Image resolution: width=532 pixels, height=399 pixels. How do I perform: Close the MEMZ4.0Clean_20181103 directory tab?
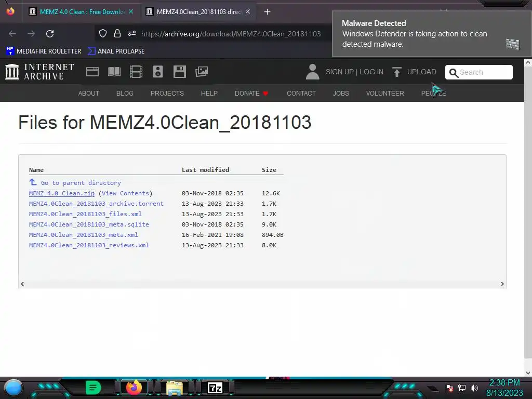(248, 11)
